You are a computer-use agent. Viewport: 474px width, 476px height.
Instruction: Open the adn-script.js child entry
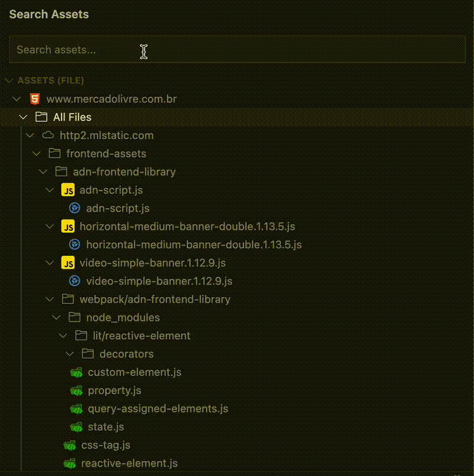(118, 208)
